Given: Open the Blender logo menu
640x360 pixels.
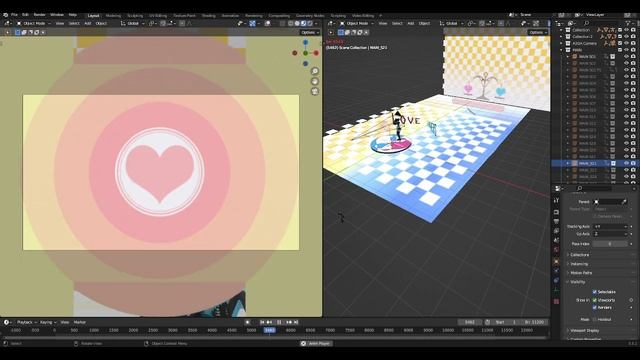Looking at the screenshot, I should tap(5, 15).
